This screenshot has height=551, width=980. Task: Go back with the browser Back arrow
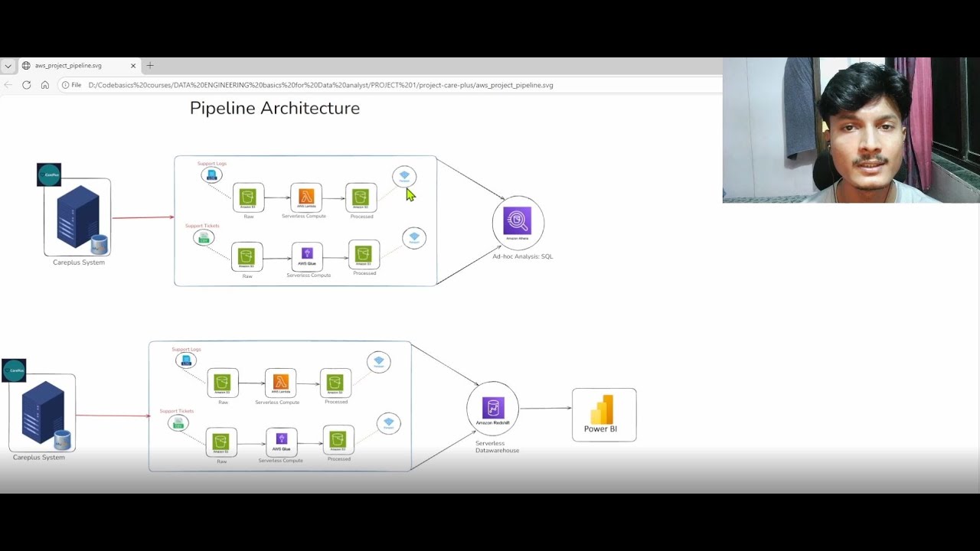[8, 85]
